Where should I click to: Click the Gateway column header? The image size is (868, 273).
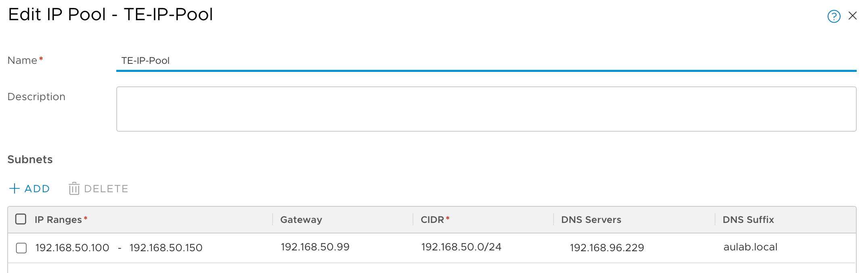coord(301,220)
